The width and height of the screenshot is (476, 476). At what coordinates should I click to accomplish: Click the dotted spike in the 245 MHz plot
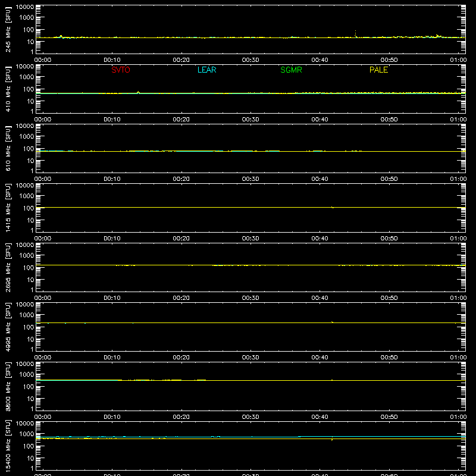(x=355, y=33)
